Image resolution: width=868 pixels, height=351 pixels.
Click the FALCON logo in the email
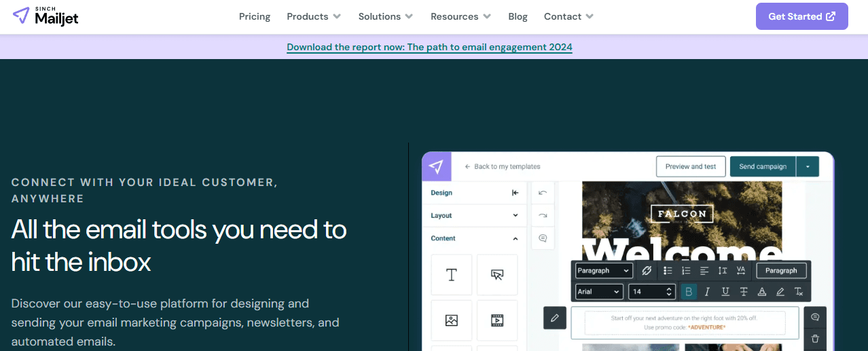(x=682, y=214)
